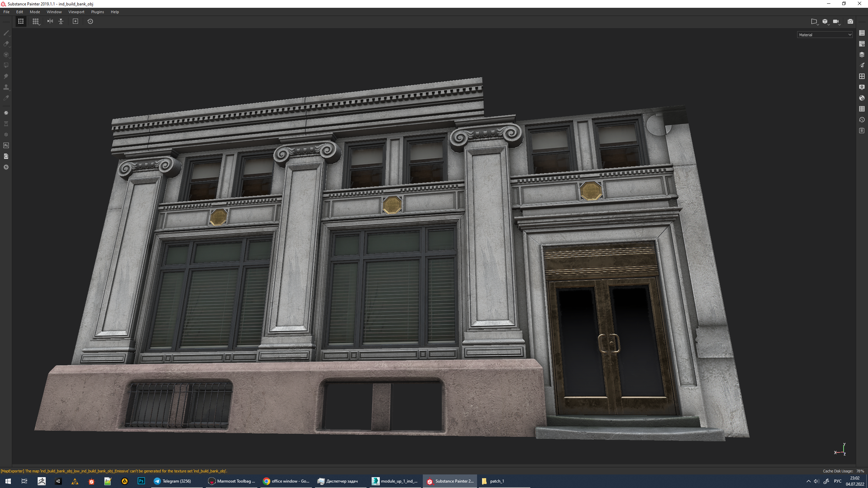The width and height of the screenshot is (868, 488).
Task: Toggle the transform frame toolbar button
Action: tap(21, 21)
